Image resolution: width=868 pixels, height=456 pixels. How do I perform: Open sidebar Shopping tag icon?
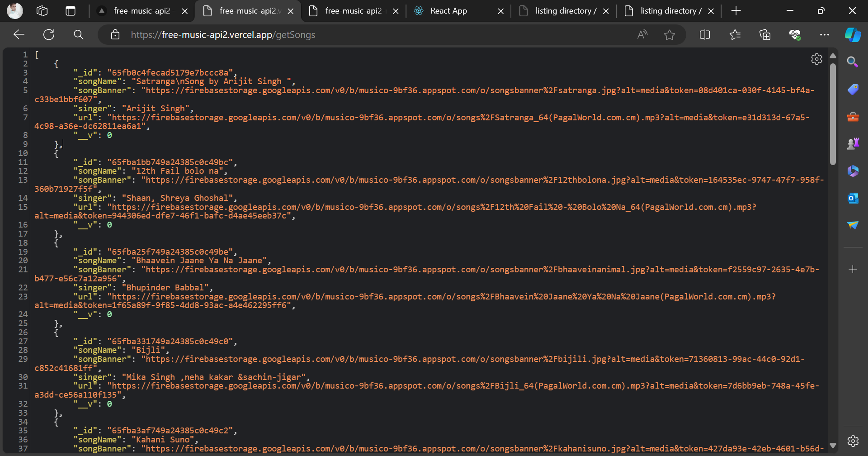pos(853,90)
